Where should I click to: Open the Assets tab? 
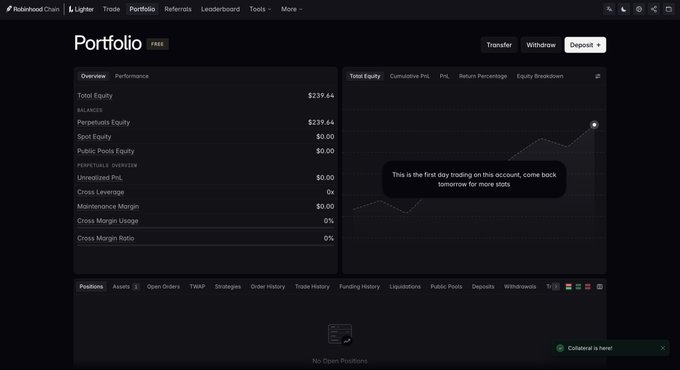[125, 287]
